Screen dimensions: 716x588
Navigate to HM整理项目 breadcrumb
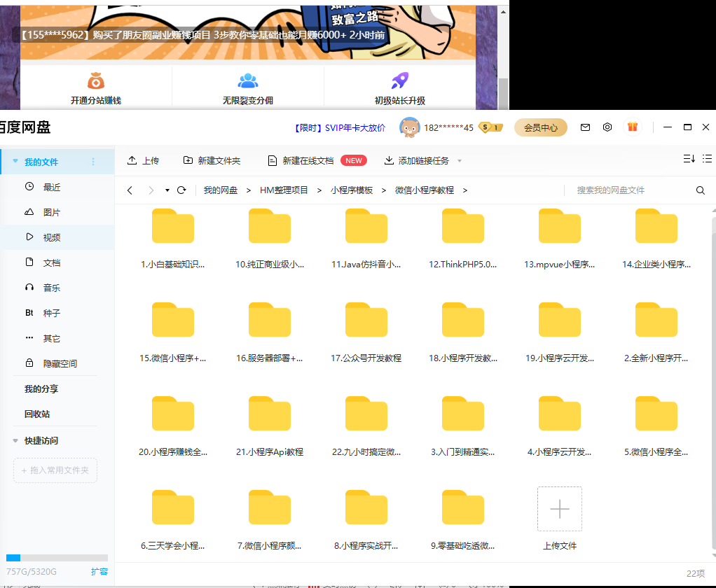(x=284, y=190)
